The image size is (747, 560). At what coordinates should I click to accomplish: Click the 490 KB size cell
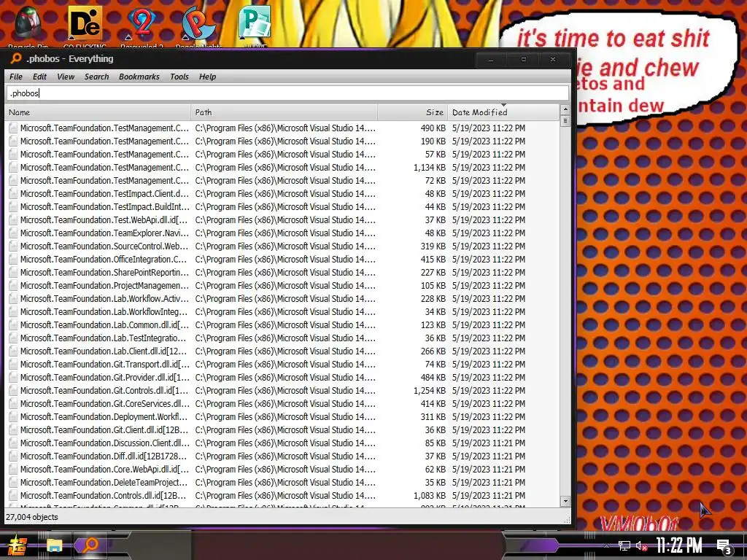(x=433, y=128)
